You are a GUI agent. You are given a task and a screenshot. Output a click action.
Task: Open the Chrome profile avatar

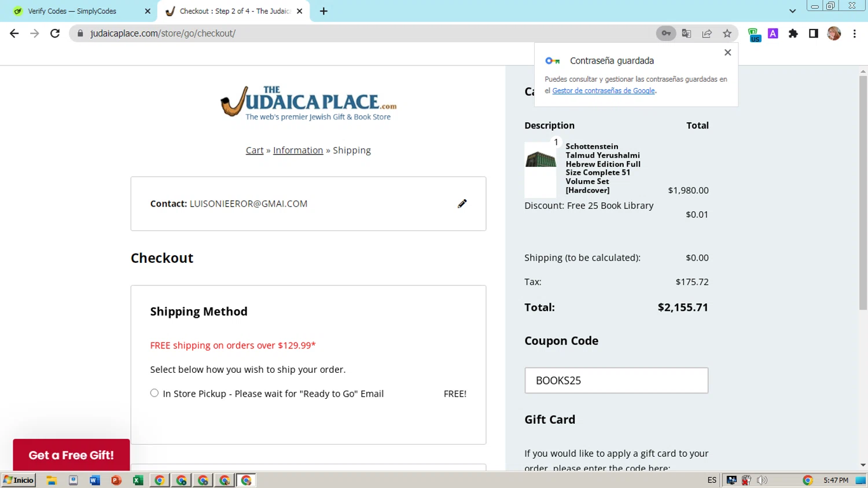point(834,34)
